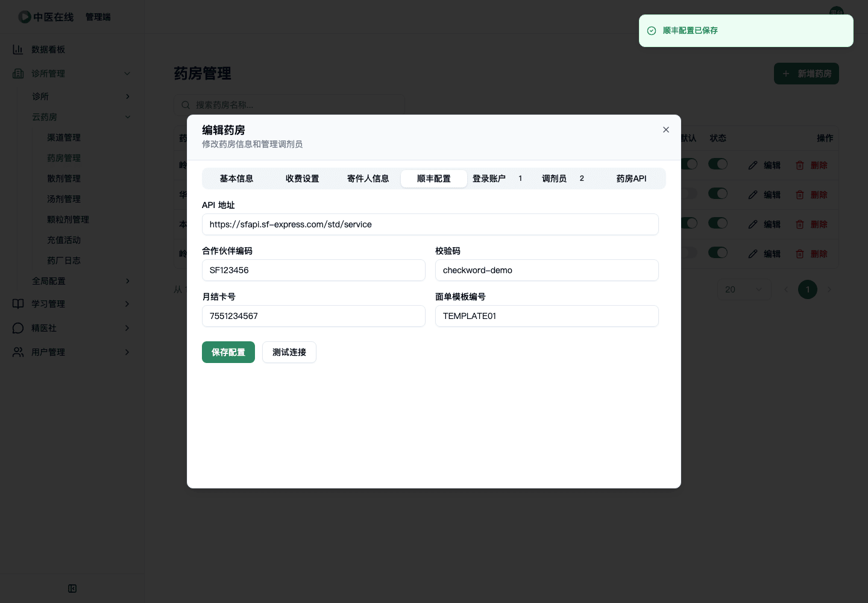Screen dimensions: 868x603
Task: Go to page 1 in pagination
Action: point(808,289)
